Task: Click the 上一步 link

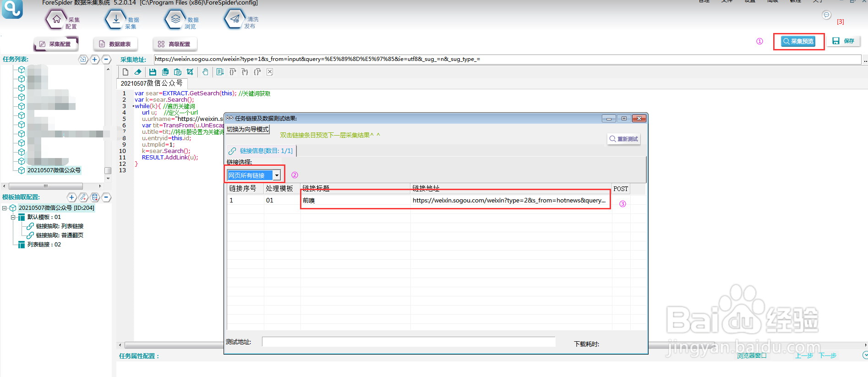Action: pos(804,356)
